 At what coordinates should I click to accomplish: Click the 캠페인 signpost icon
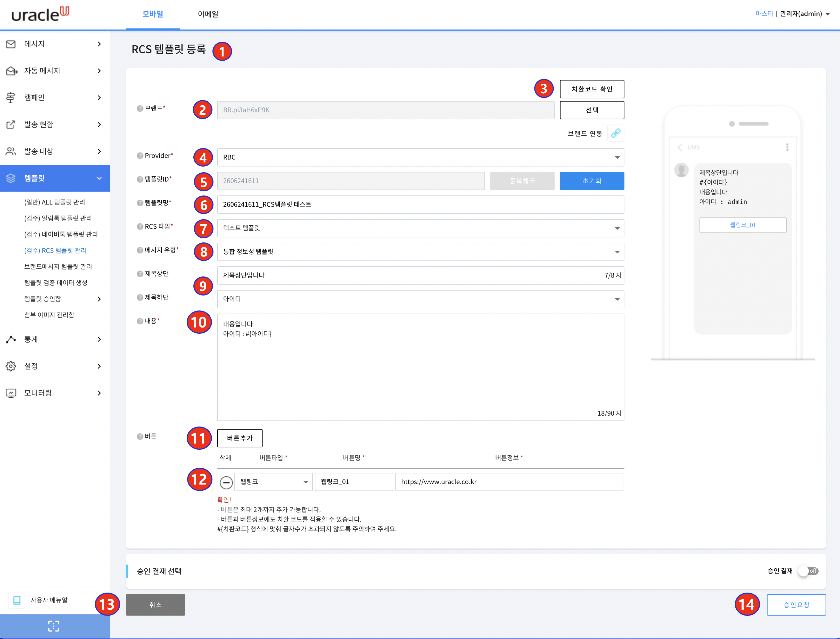[x=11, y=98]
